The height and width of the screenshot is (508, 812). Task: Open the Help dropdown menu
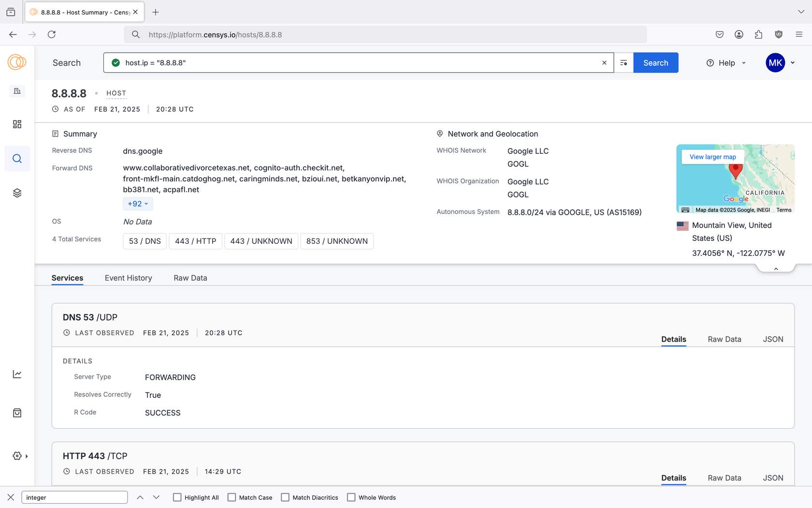[726, 63]
